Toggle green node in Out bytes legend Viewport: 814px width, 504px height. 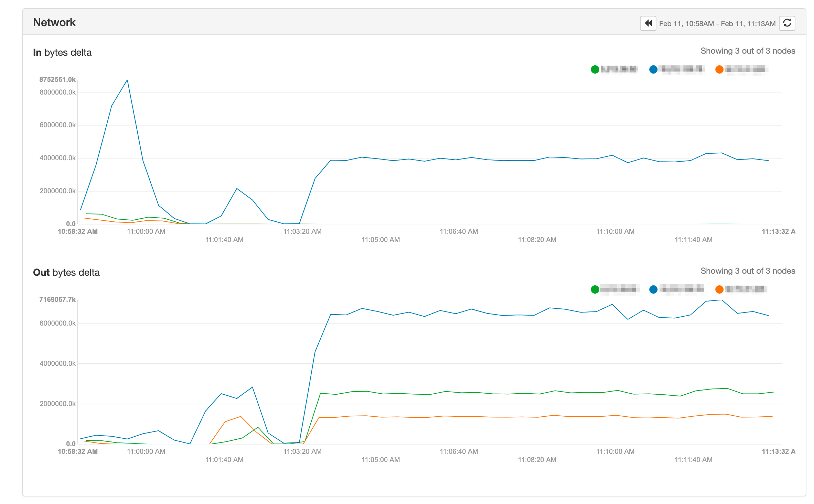click(x=595, y=289)
